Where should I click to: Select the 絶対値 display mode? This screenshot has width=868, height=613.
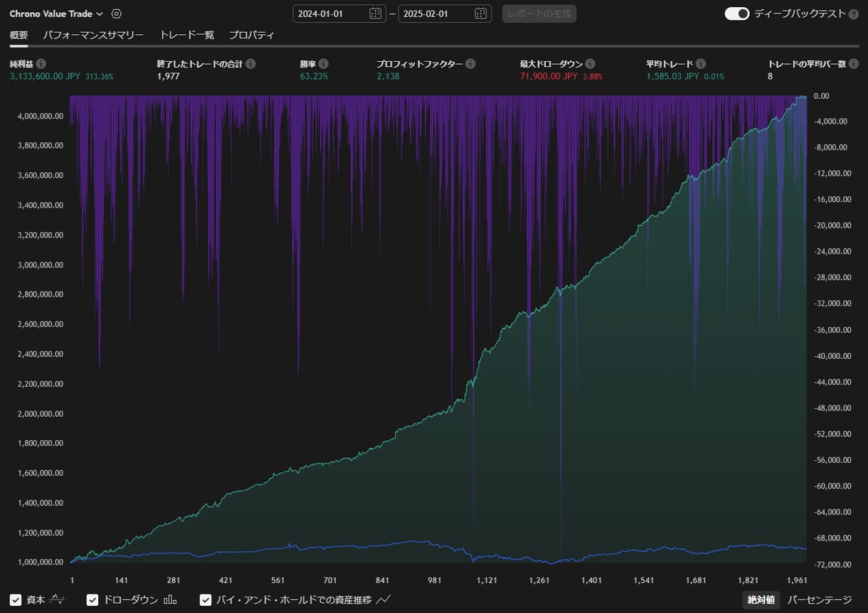[x=761, y=600]
